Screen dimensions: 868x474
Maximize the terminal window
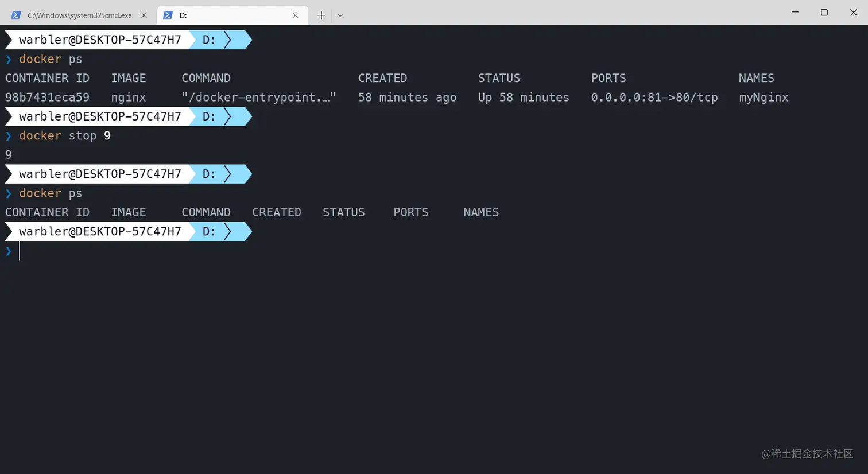(824, 12)
